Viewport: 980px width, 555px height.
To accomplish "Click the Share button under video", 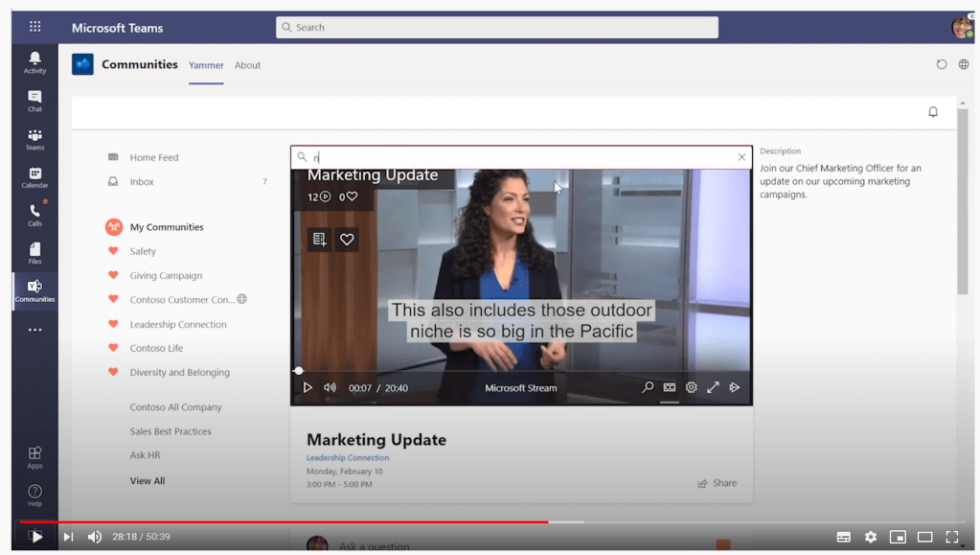I will click(718, 483).
